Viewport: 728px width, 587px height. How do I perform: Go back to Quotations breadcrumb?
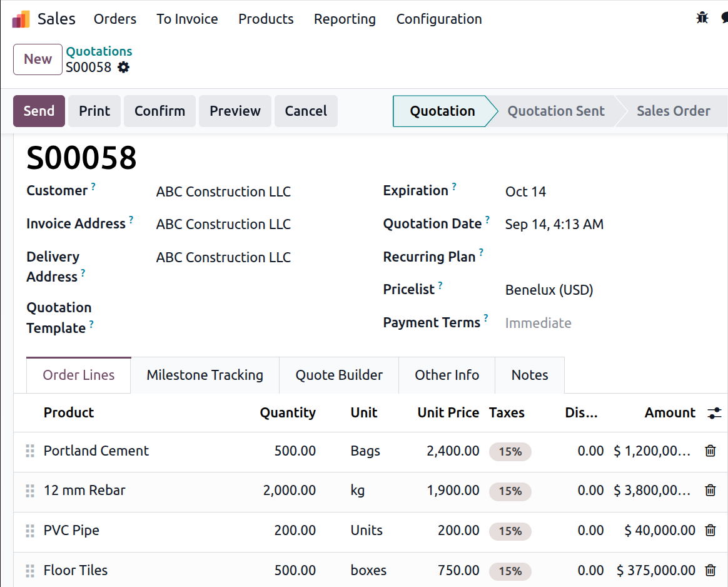99,51
